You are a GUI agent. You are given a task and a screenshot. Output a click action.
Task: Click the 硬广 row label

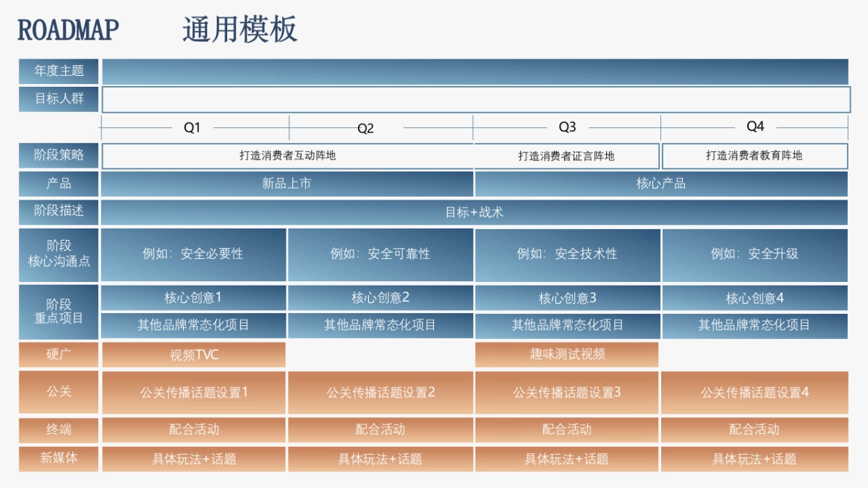tap(59, 354)
